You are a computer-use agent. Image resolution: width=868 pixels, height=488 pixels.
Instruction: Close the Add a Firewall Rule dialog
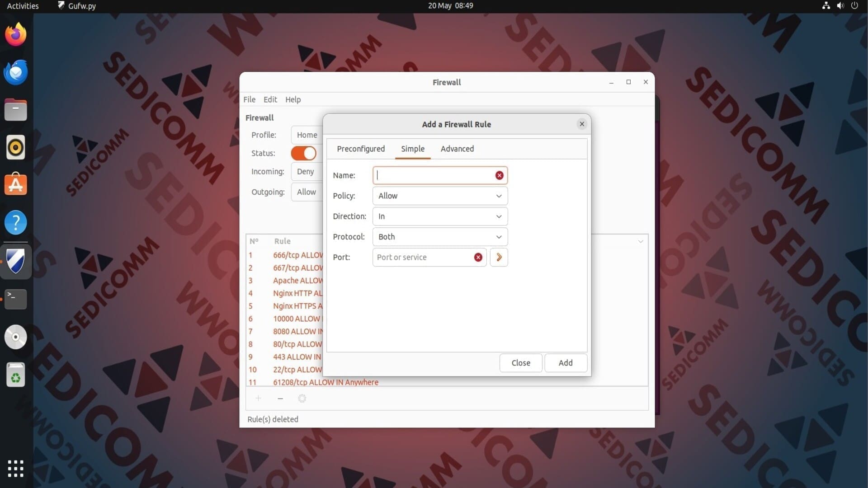(582, 124)
